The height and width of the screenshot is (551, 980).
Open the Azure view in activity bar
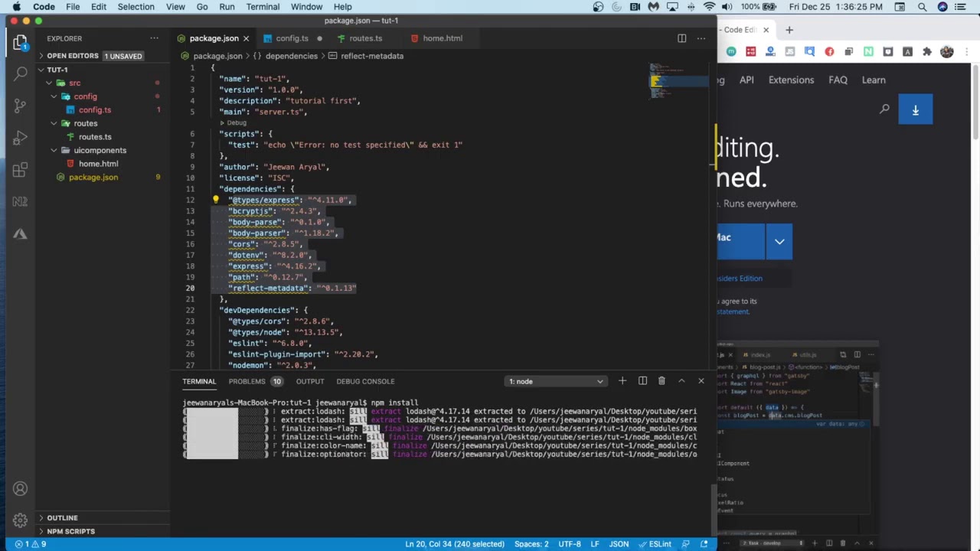[20, 234]
